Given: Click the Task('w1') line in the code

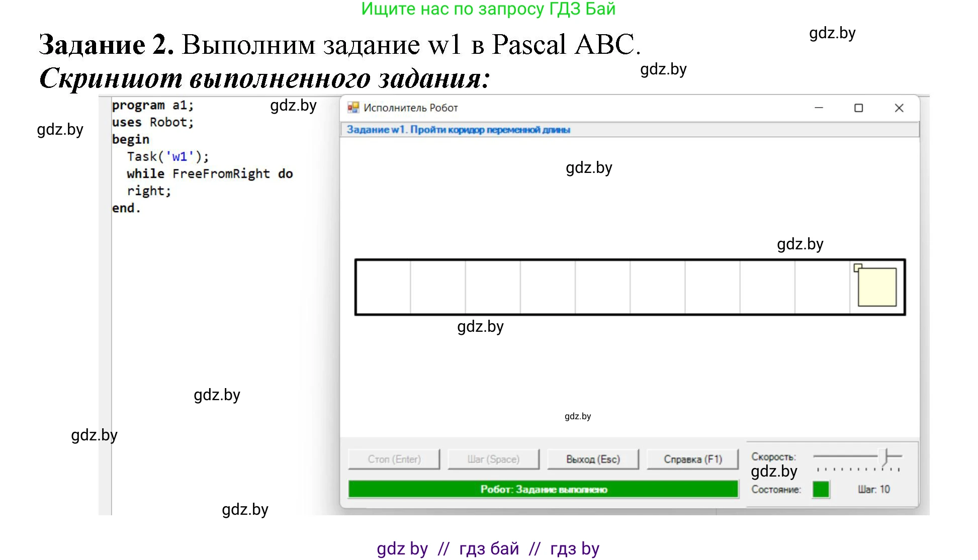Looking at the screenshot, I should click(167, 157).
